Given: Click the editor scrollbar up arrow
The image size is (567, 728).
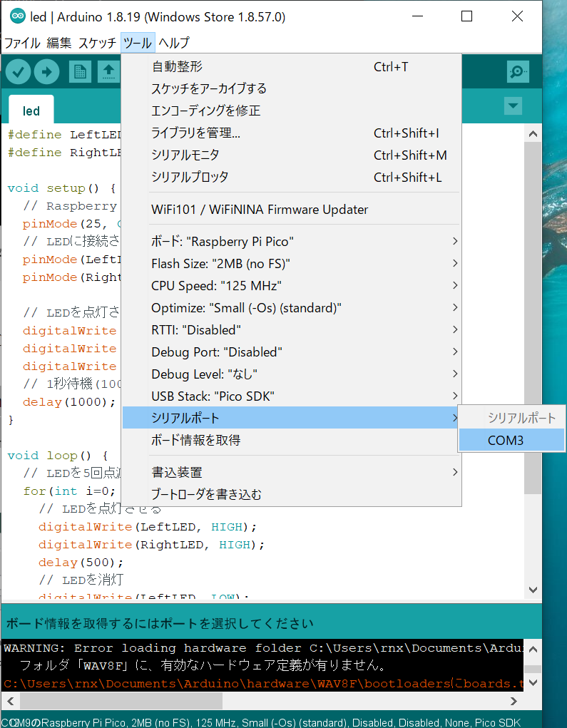Looking at the screenshot, I should tap(533, 135).
